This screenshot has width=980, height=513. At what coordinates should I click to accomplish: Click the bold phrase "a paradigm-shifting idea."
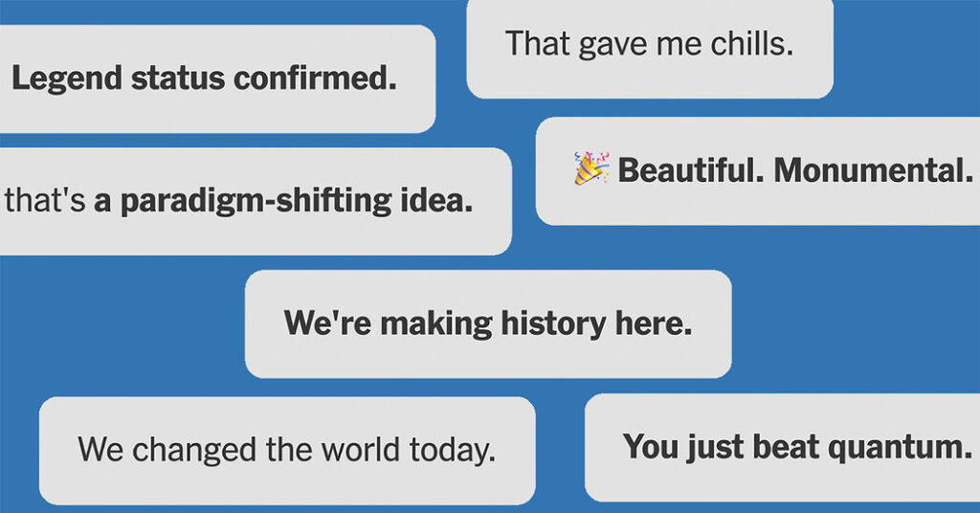click(283, 202)
